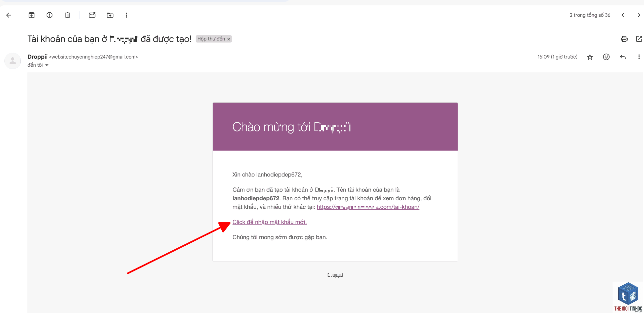644x313 pixels.
Task: Reply to the Droppii message
Action: point(623,57)
